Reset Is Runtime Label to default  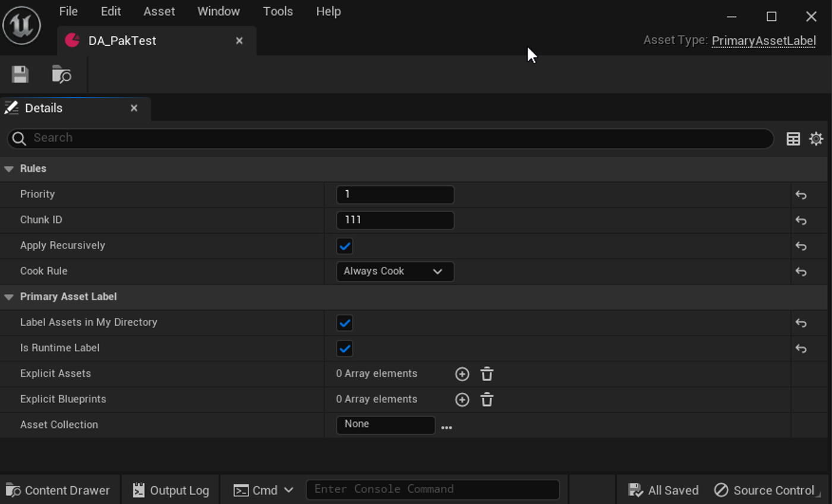(801, 348)
